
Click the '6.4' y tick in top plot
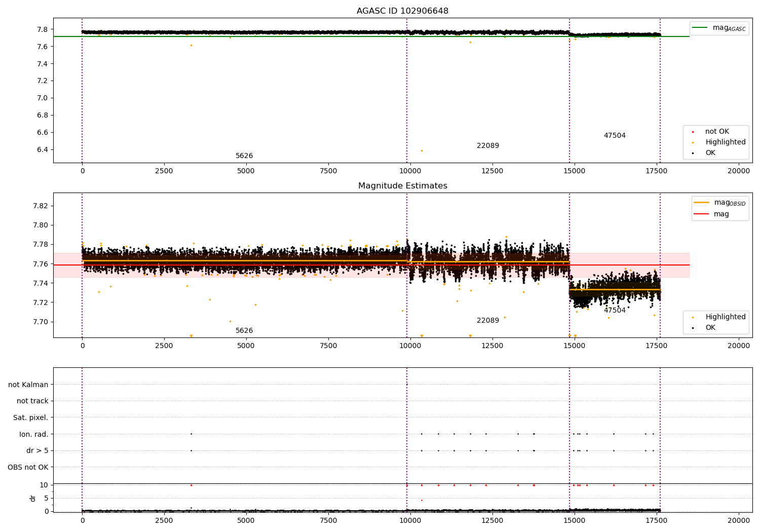43,150
